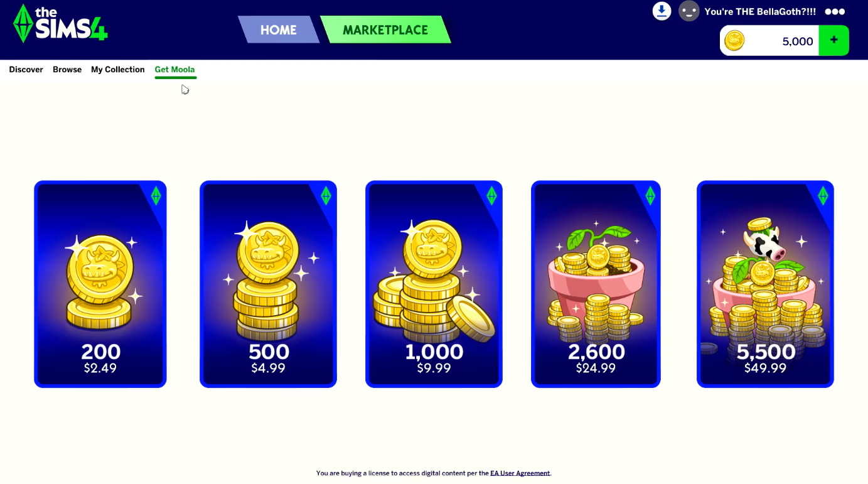The height and width of the screenshot is (484, 868).
Task: Click the plumbob icon on the 200 Moola card
Action: [x=156, y=196]
